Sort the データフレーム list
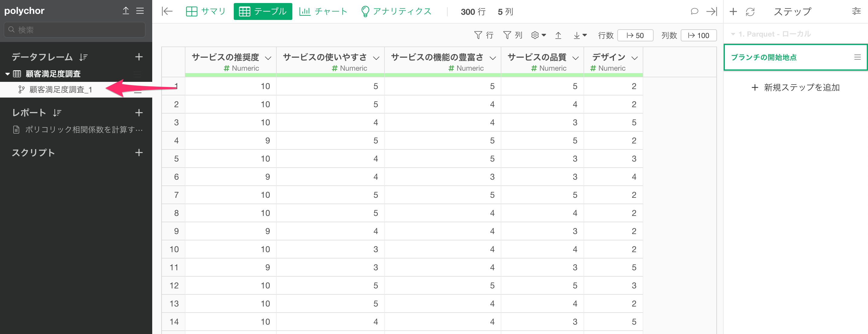868x334 pixels. 83,57
